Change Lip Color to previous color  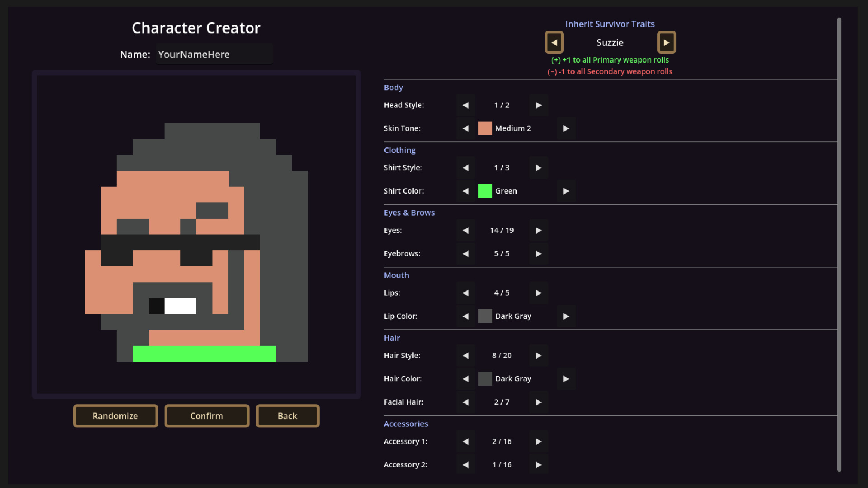466,316
